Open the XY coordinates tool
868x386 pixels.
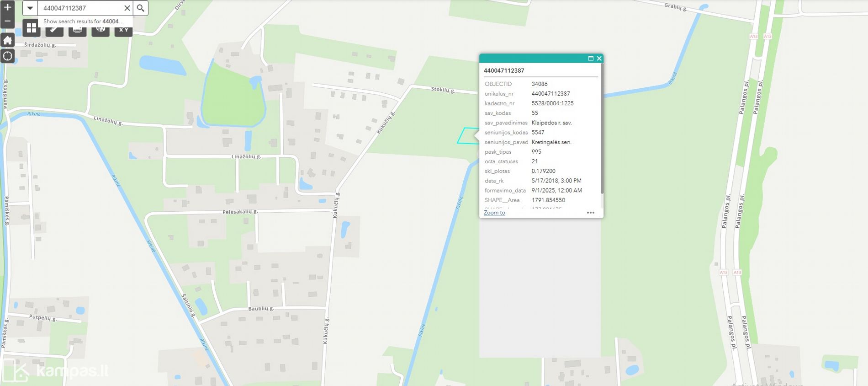coord(123,30)
